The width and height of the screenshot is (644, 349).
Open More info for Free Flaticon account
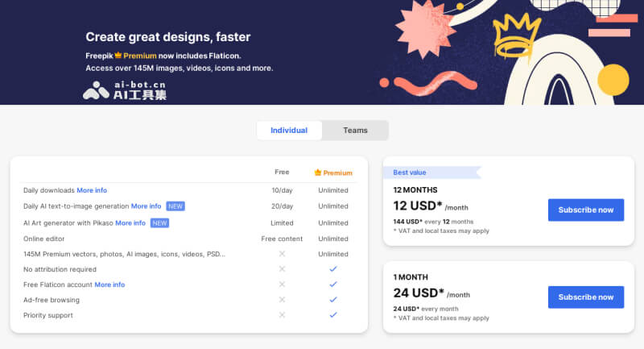click(x=109, y=285)
